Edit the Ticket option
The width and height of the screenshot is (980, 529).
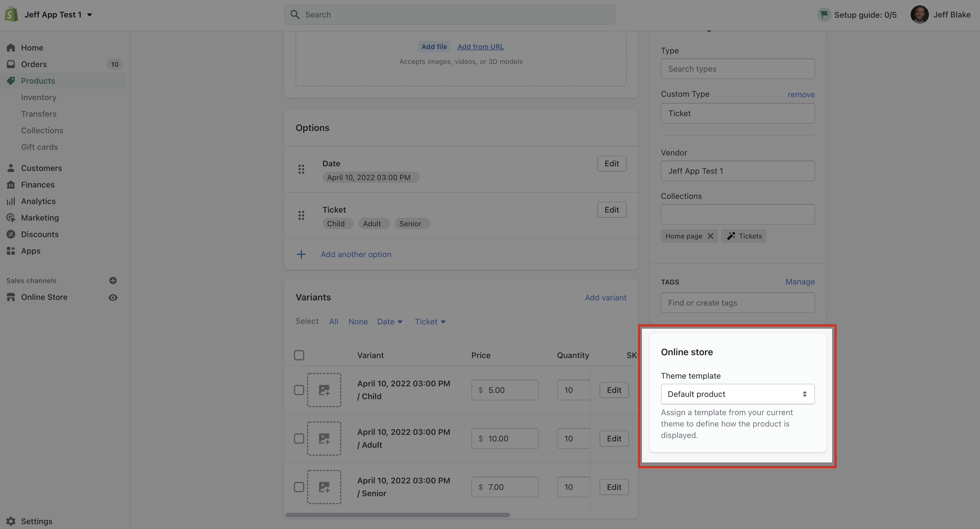coord(611,209)
